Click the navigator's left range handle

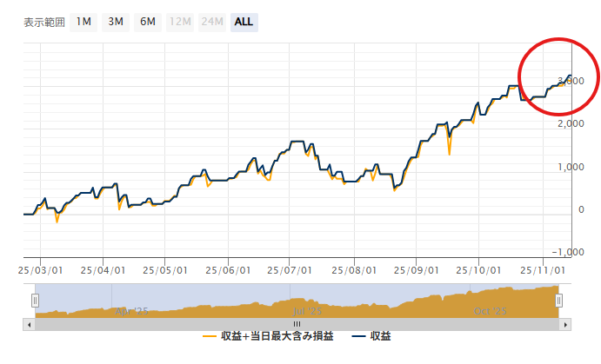pyautogui.click(x=35, y=301)
